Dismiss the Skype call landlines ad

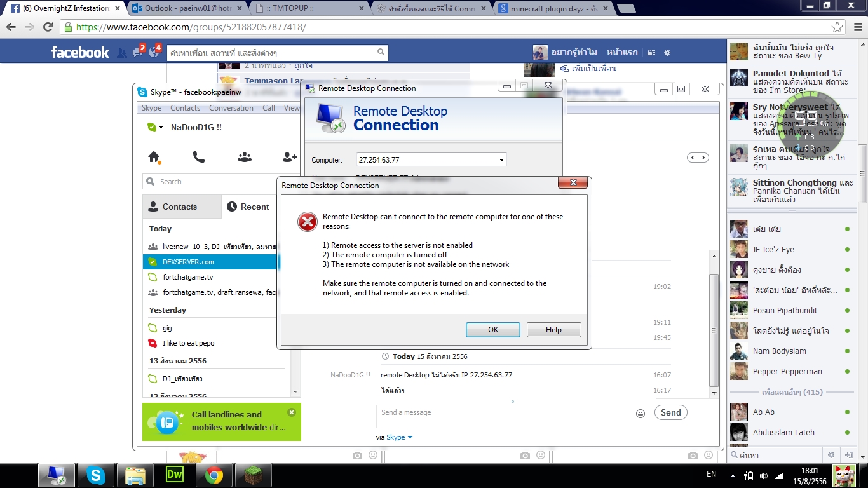point(292,412)
